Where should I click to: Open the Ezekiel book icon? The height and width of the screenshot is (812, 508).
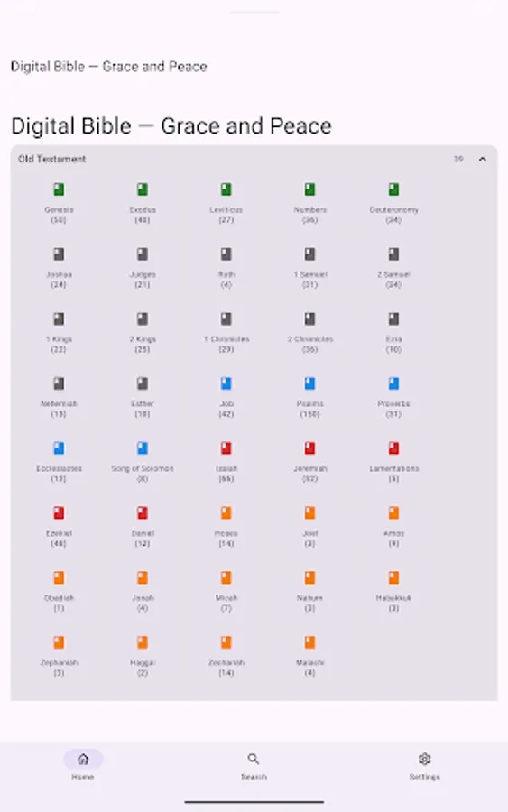(x=59, y=513)
